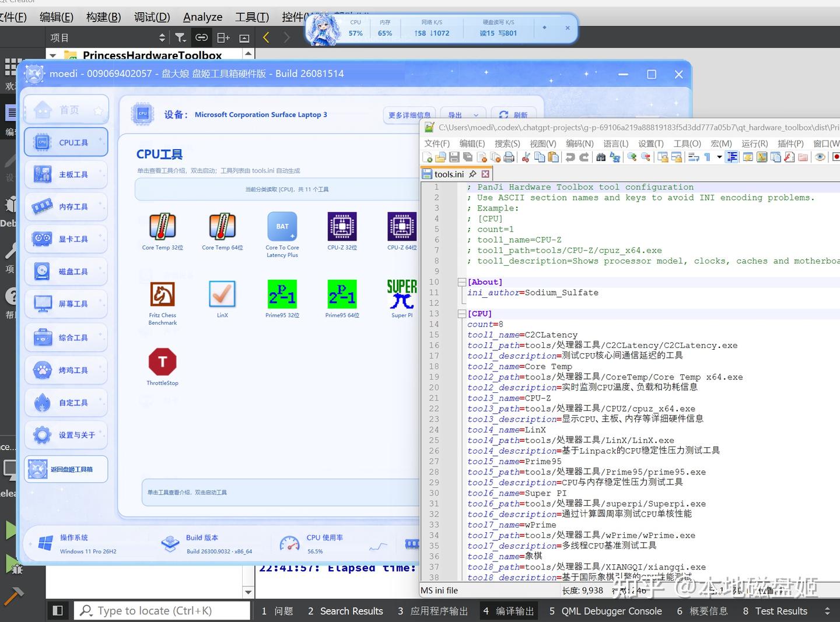Open the 插件(P) menu in Notepad++
Image resolution: width=840 pixels, height=622 pixels.
790,143
